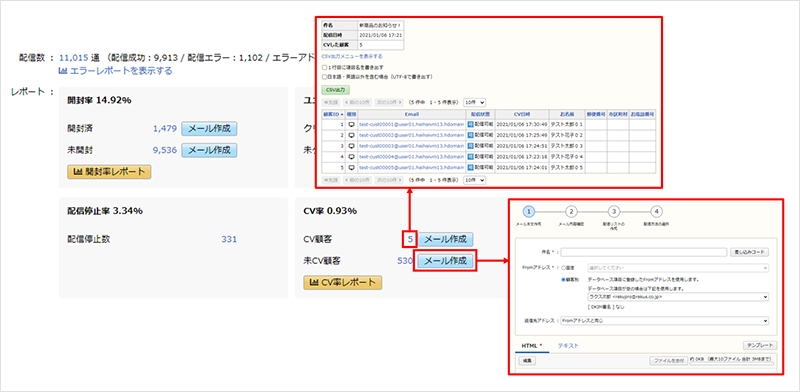Click delivery count 11,015 link
This screenshot has height=392, width=800.
(74, 57)
